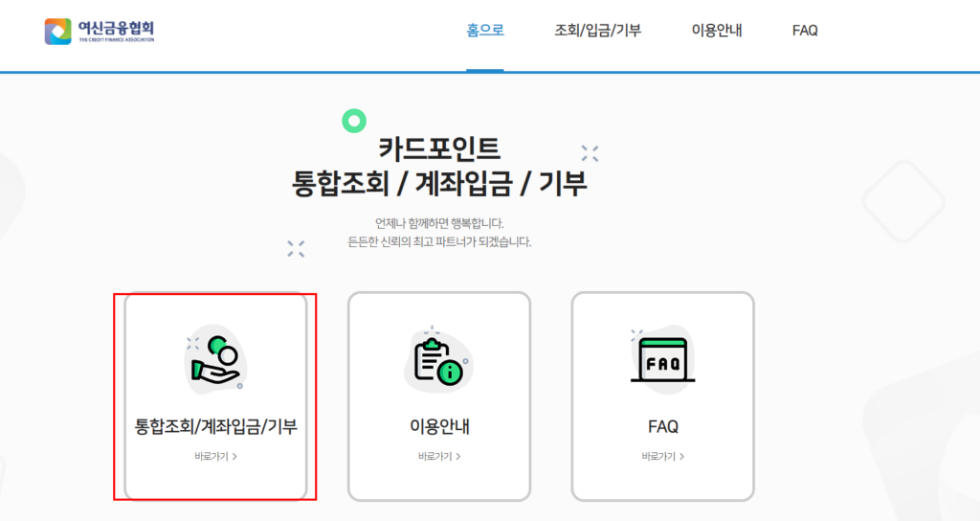Click the 여신금융협회 colorful logo icon
Screen dimensions: 980x521
57,32
